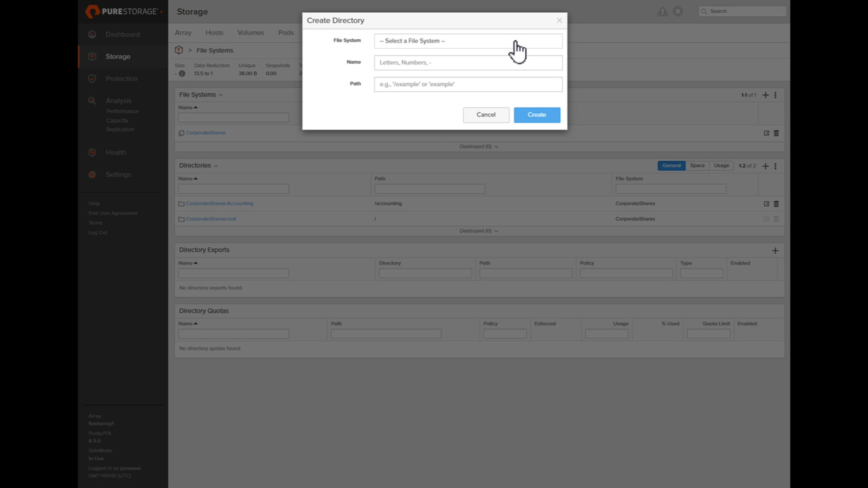The image size is (868, 488).
Task: Click the Health sidebar icon
Action: pyautogui.click(x=92, y=152)
